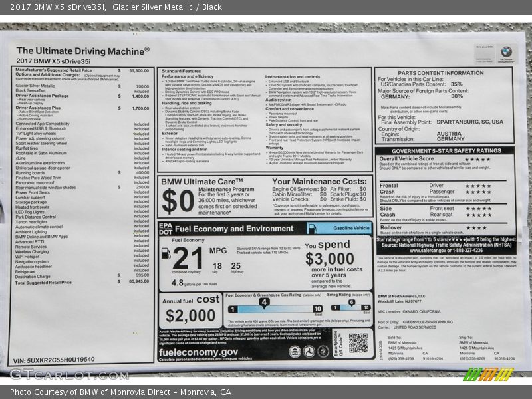Click the EPA agency seal by fueleconomy.gov
The image size is (532, 399).
[x=295, y=351]
